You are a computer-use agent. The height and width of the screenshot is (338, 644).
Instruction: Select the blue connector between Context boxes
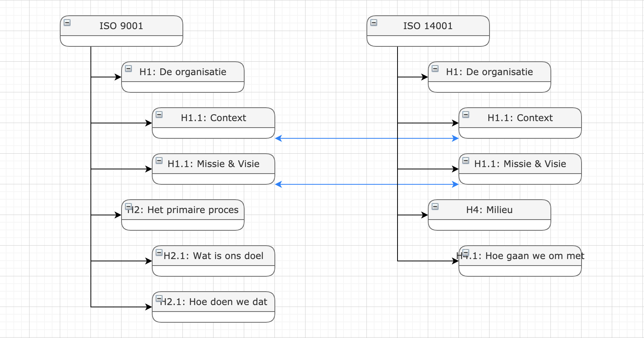(x=367, y=138)
